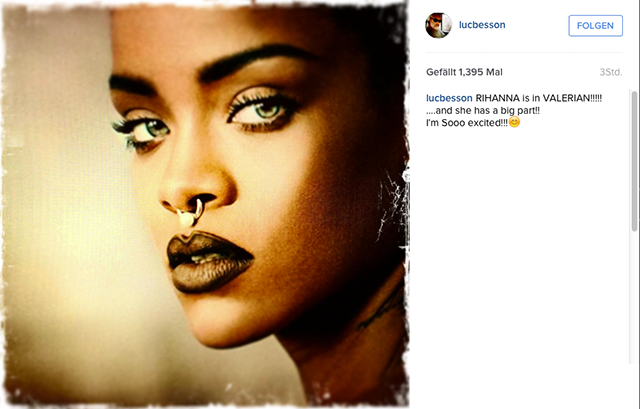
Task: Click the smiley emoji ending the caption
Action: coord(514,122)
